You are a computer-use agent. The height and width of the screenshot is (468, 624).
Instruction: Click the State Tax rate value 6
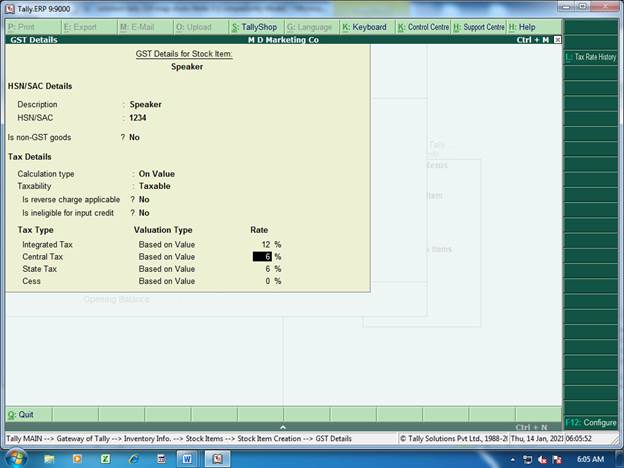click(x=268, y=269)
